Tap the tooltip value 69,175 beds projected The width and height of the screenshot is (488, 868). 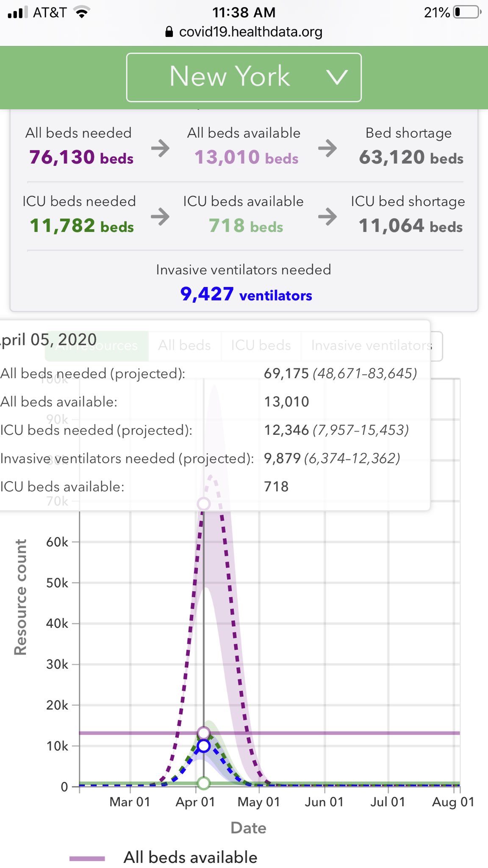pos(286,373)
